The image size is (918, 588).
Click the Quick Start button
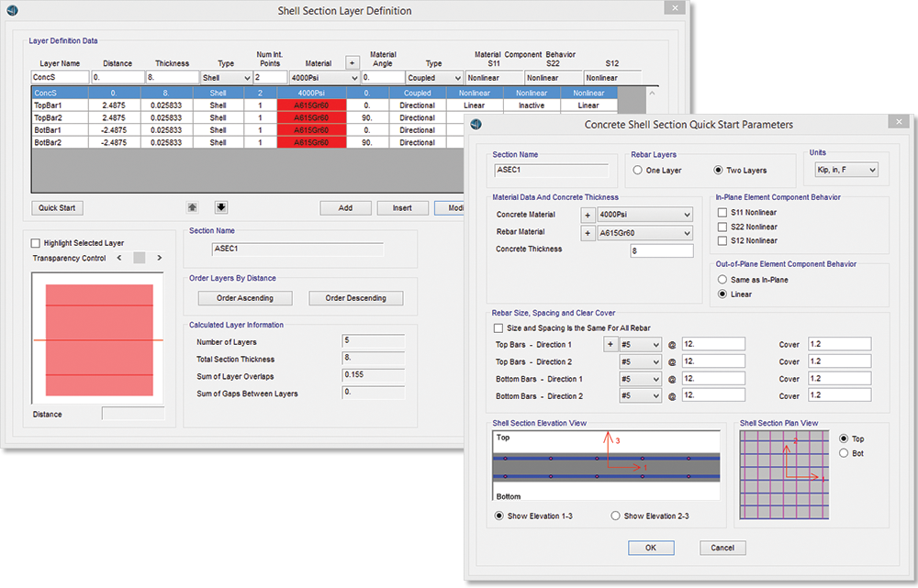click(x=57, y=207)
